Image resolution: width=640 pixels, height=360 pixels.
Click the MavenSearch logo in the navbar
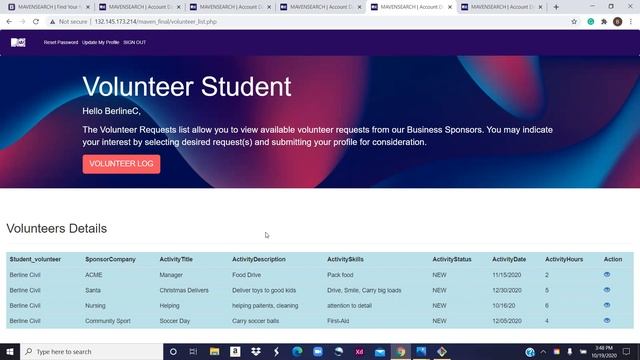click(18, 42)
